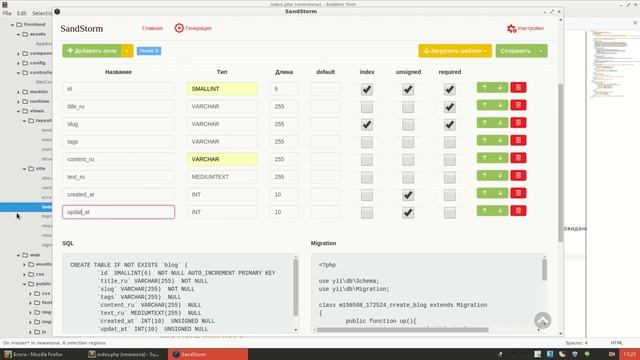Screen dimensions: 640x360
Task: Open the add-field yellow dropdown arrow
Action: (127, 51)
